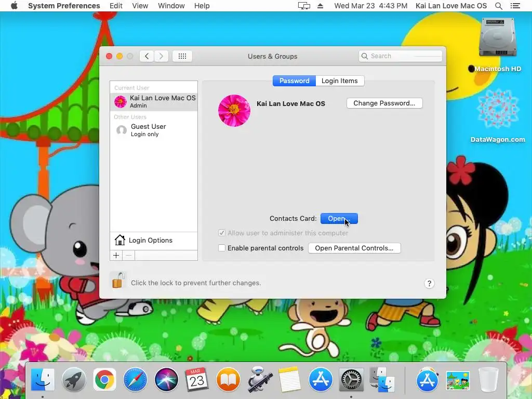
Task: Click the lock icon to prevent changes
Action: 118,280
